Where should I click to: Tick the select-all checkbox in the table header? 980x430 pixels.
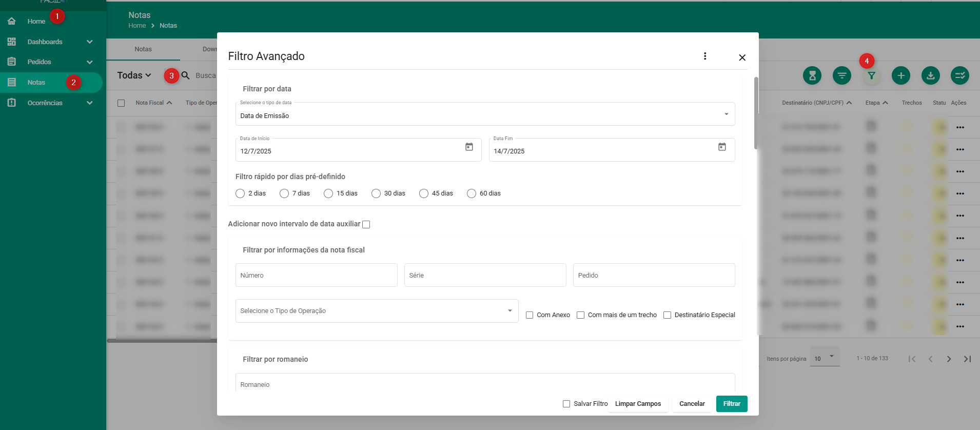pos(121,103)
